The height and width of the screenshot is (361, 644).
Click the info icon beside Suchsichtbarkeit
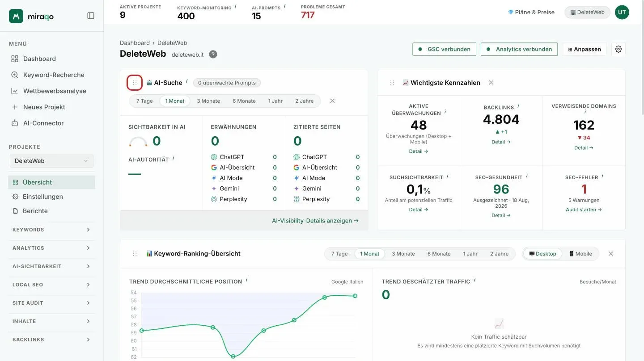pos(448,176)
